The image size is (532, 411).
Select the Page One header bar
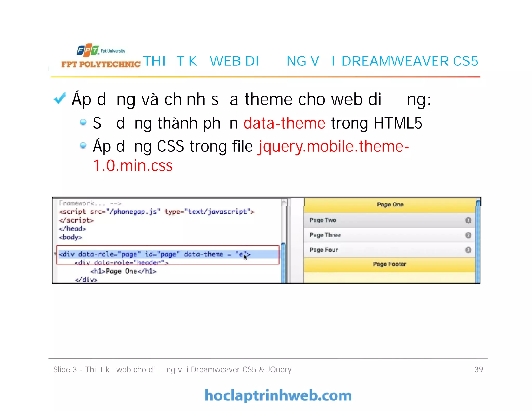point(390,205)
